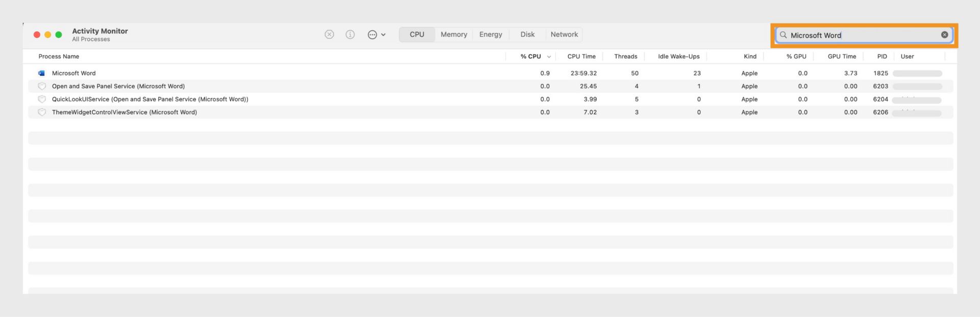Select the Open and Save Panel Service process
This screenshot has height=317, width=980.
[x=118, y=86]
